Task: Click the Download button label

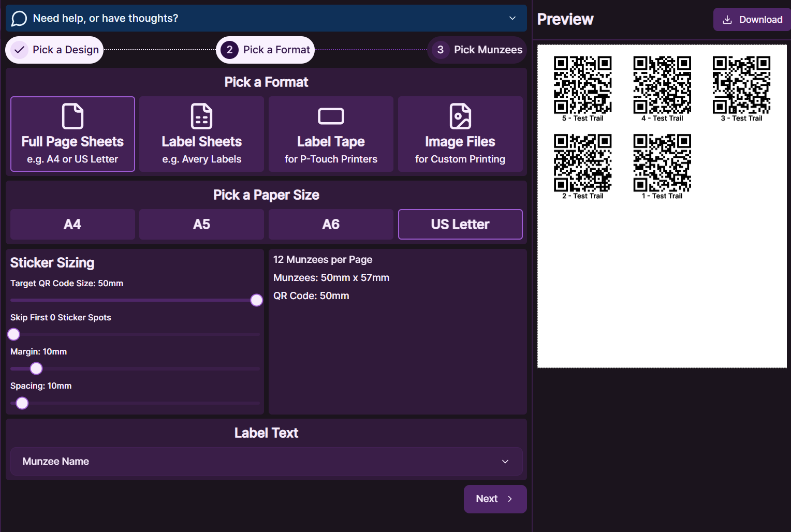Action: (760, 20)
